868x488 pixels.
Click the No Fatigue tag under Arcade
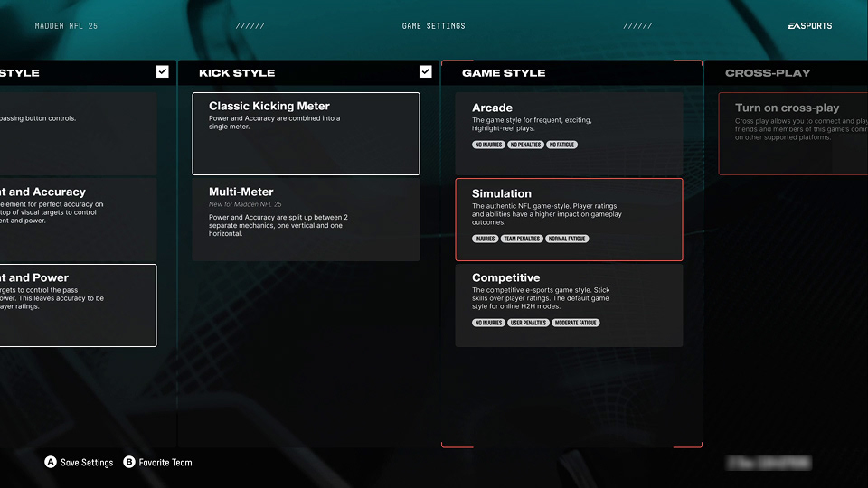pyautogui.click(x=561, y=145)
